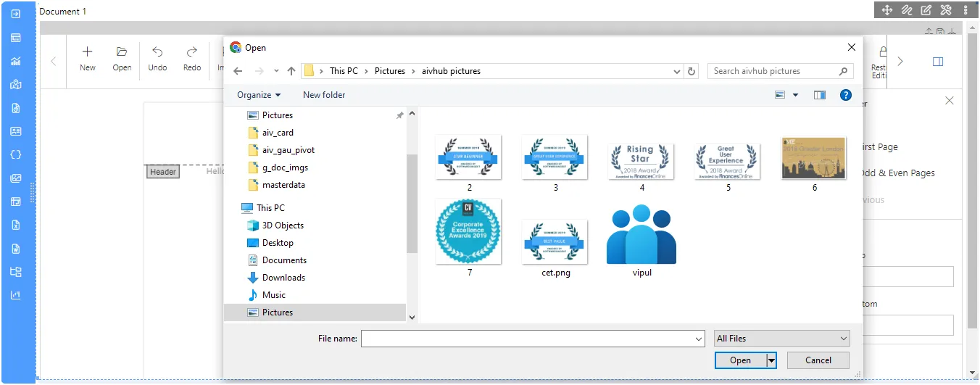Toggle the preview pane icon

coord(820,95)
